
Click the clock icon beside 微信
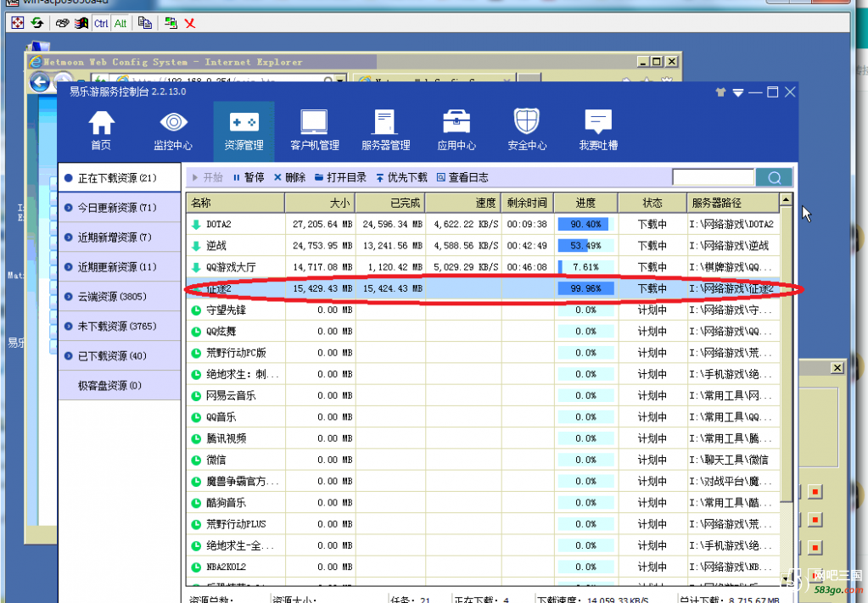pyautogui.click(x=196, y=461)
